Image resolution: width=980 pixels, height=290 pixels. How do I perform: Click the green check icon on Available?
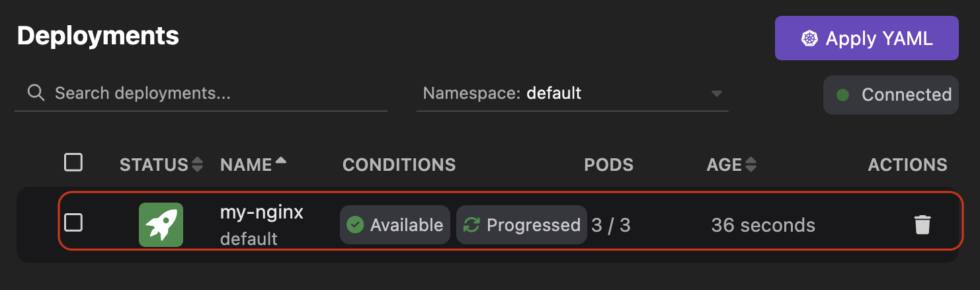(x=355, y=225)
